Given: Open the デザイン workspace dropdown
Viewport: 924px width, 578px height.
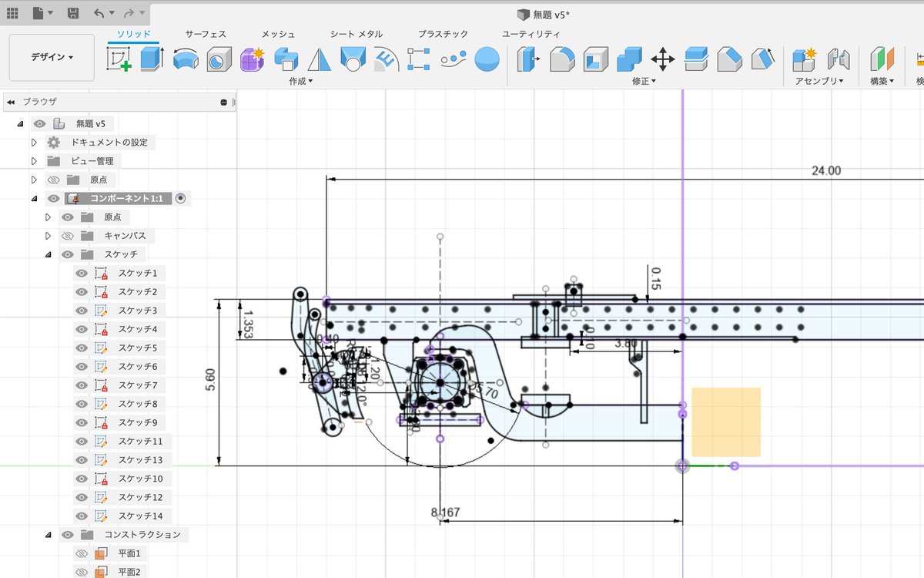Looking at the screenshot, I should 52,57.
